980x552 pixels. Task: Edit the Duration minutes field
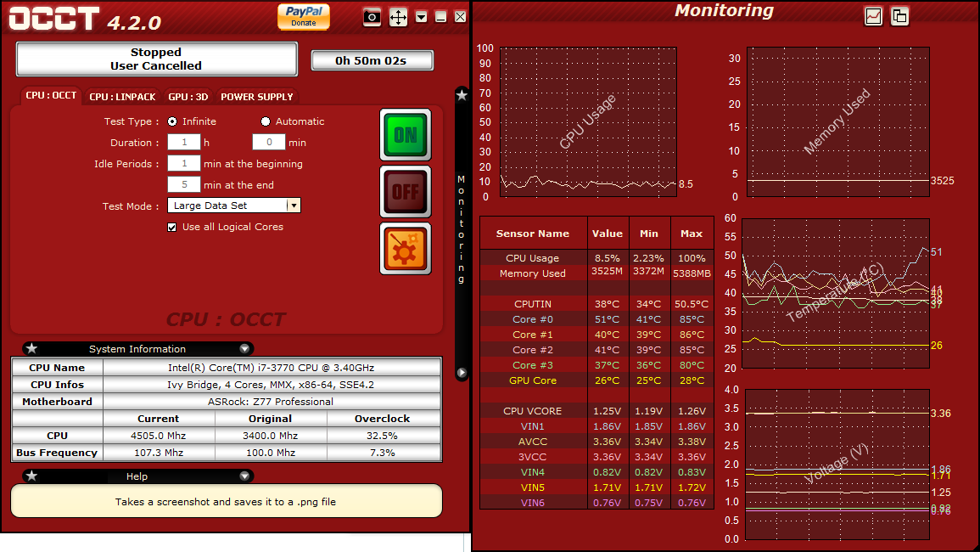pyautogui.click(x=269, y=142)
